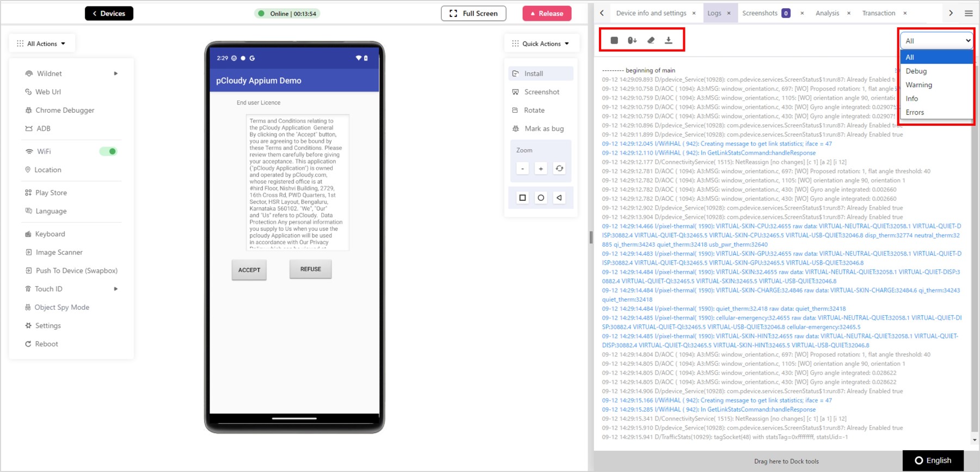
Task: Open the Screenshots tab
Action: pyautogui.click(x=759, y=13)
